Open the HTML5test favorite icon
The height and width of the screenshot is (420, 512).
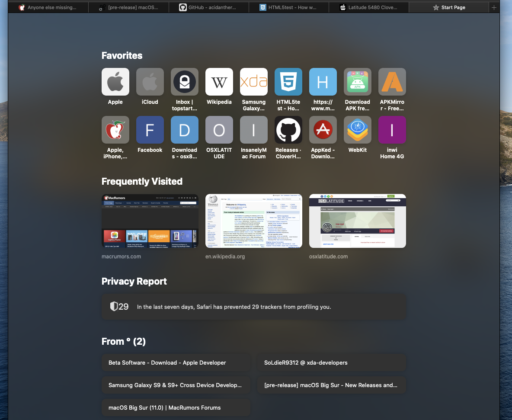click(x=288, y=82)
